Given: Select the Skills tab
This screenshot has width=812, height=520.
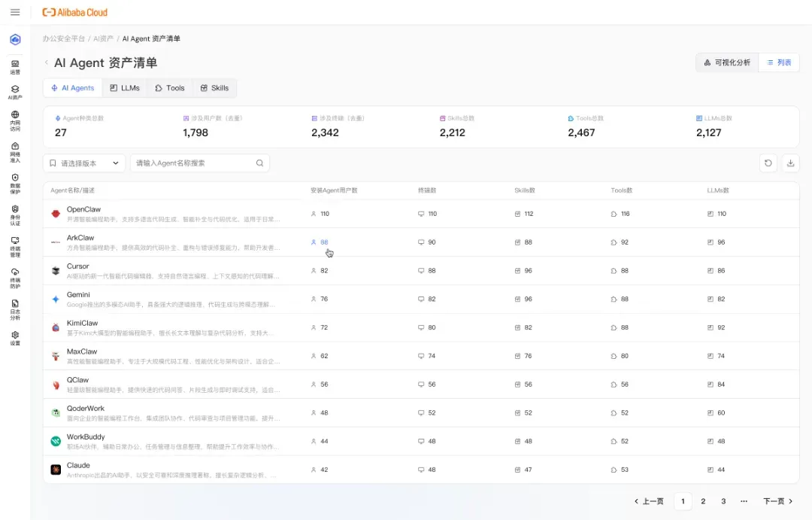Looking at the screenshot, I should 214,88.
